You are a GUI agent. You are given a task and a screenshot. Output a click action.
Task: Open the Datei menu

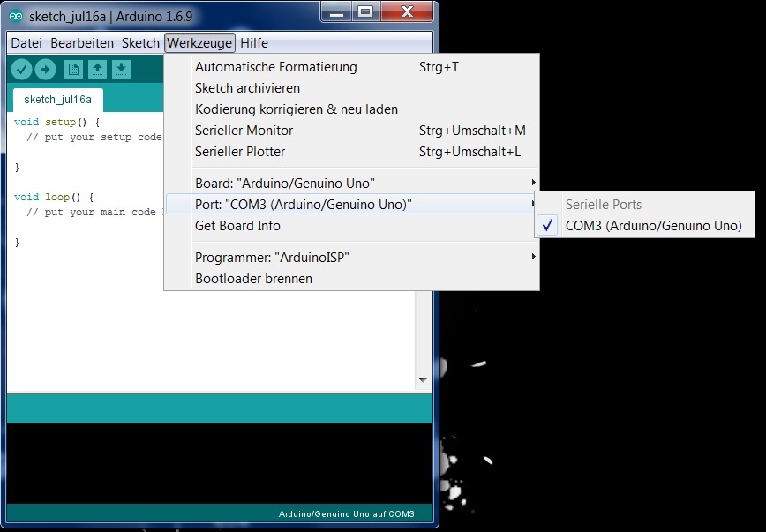pyautogui.click(x=26, y=43)
